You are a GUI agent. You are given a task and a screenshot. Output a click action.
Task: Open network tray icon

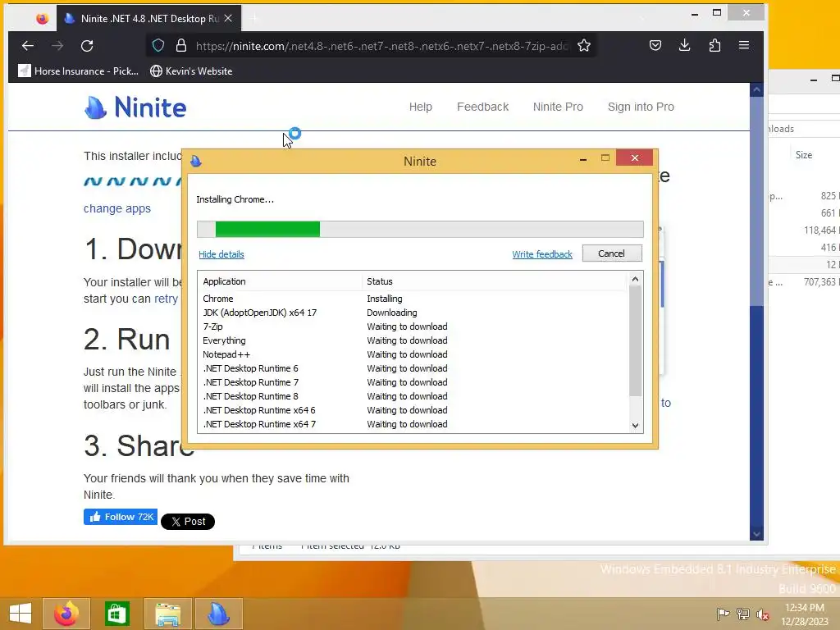pyautogui.click(x=743, y=614)
